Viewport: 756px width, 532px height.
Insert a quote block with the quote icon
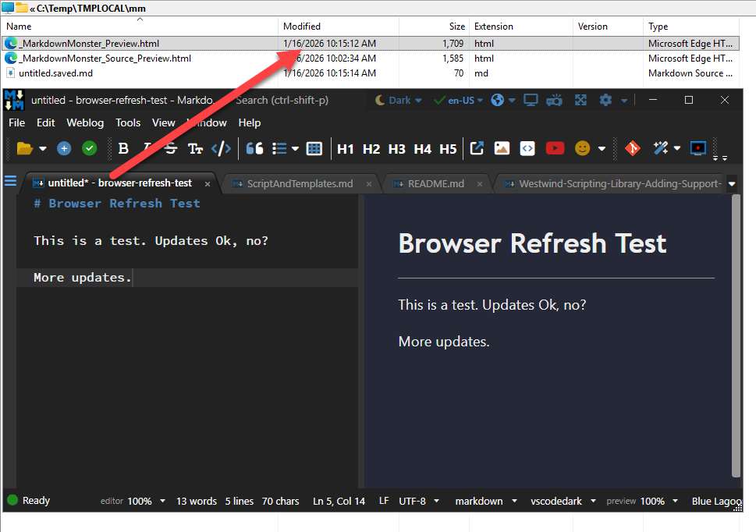[x=254, y=148]
